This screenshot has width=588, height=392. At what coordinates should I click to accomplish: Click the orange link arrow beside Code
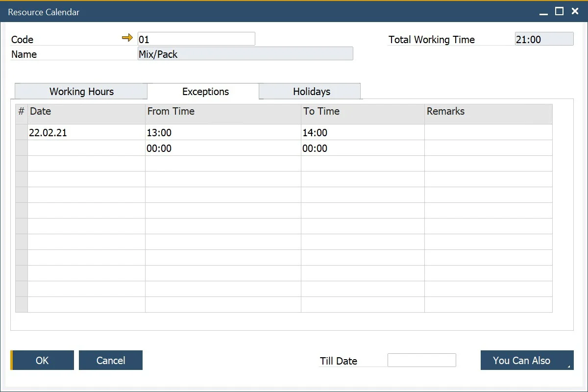pyautogui.click(x=127, y=38)
